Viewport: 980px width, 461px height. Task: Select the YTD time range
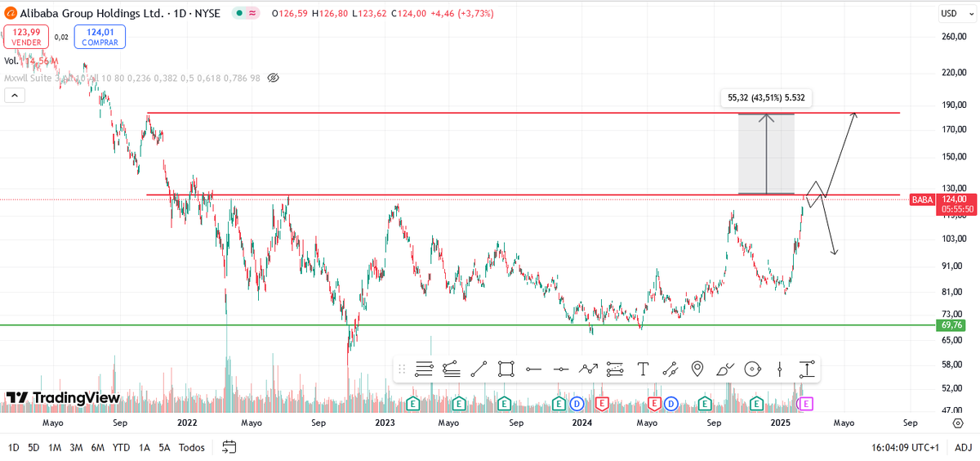click(121, 447)
